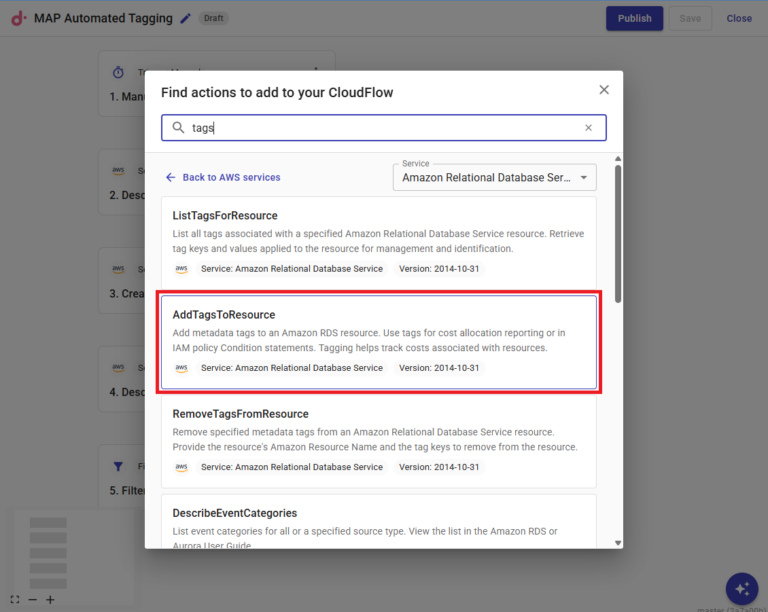The width and height of the screenshot is (768, 612).
Task: Open the Service dropdown
Action: click(x=486, y=178)
